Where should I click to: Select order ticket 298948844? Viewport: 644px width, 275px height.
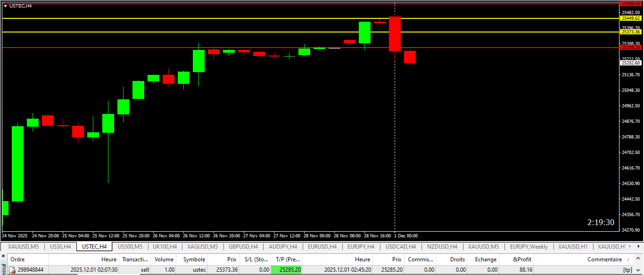click(30, 270)
